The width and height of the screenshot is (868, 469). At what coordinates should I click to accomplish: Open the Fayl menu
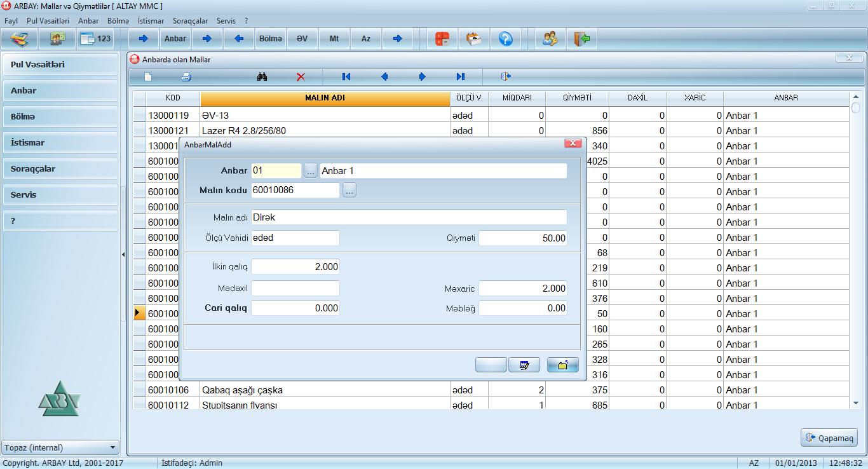point(11,21)
